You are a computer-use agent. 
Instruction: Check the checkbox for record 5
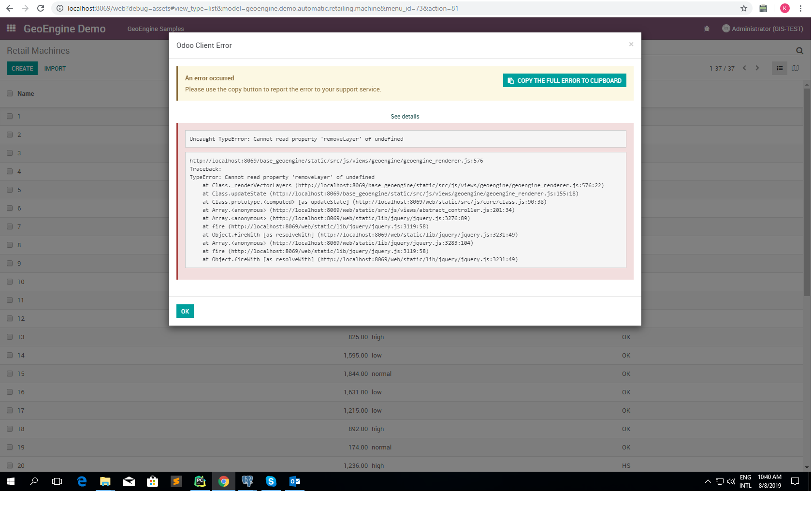10,190
